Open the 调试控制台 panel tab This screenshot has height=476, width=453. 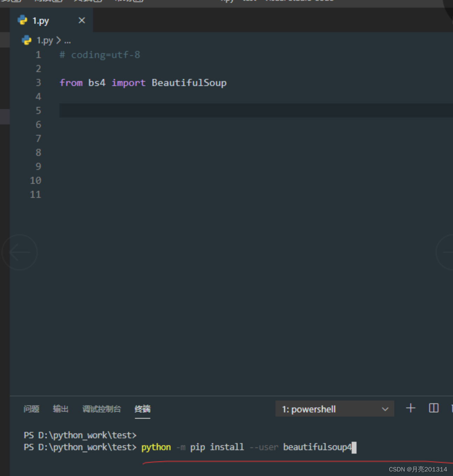[102, 409]
